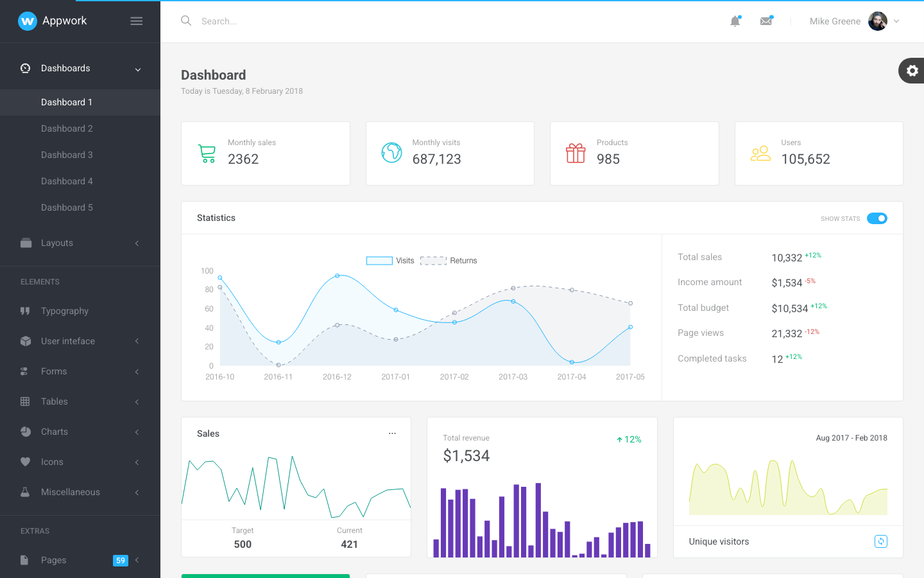Open the Pages menu with 59 badge
This screenshot has width=924, height=578.
coord(80,560)
